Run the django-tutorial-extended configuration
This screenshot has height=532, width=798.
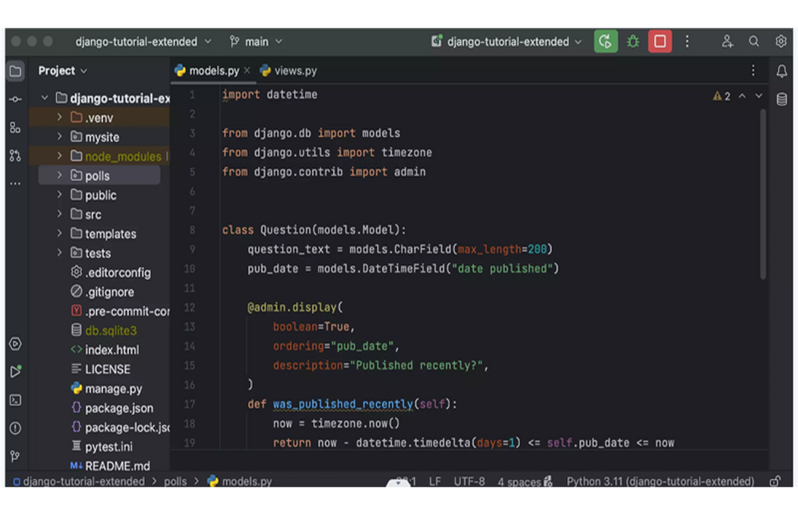point(605,41)
